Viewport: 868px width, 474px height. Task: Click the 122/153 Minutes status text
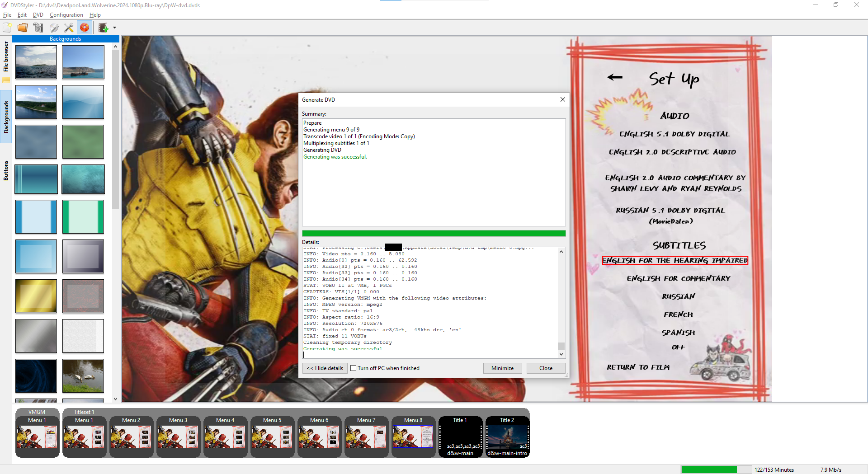774,470
